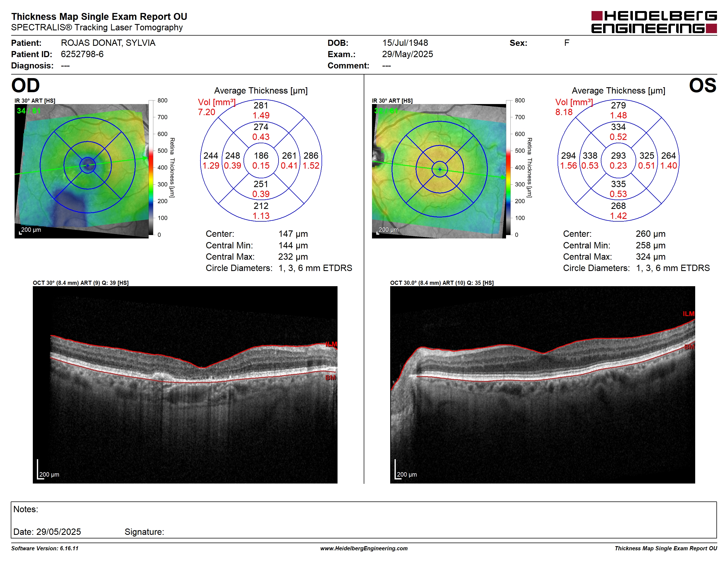Viewport: 728px width, 563px height.
Task: Click the OS infrared thickness map image
Action: [439, 171]
